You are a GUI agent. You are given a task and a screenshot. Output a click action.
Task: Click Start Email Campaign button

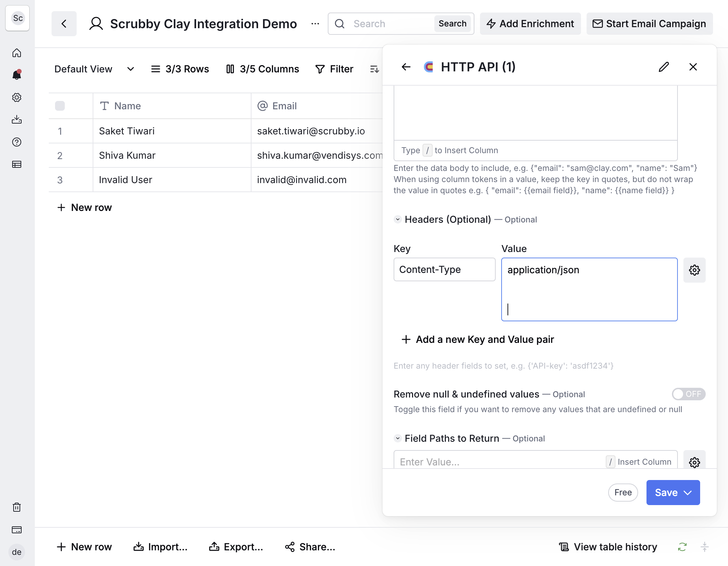[650, 24]
